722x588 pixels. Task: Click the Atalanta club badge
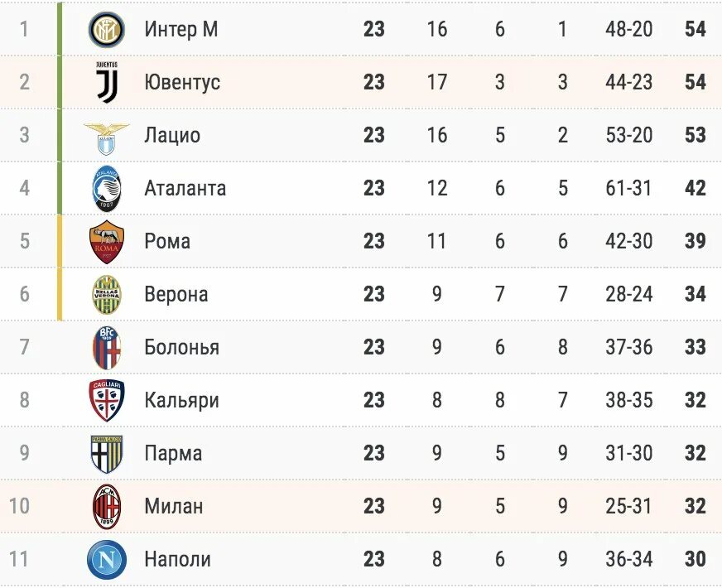106,188
